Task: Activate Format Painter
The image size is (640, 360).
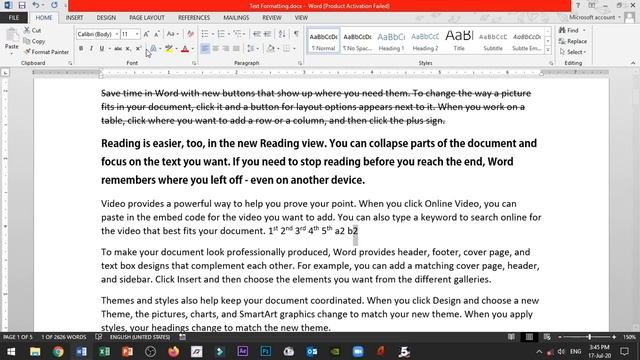Action: [46, 52]
